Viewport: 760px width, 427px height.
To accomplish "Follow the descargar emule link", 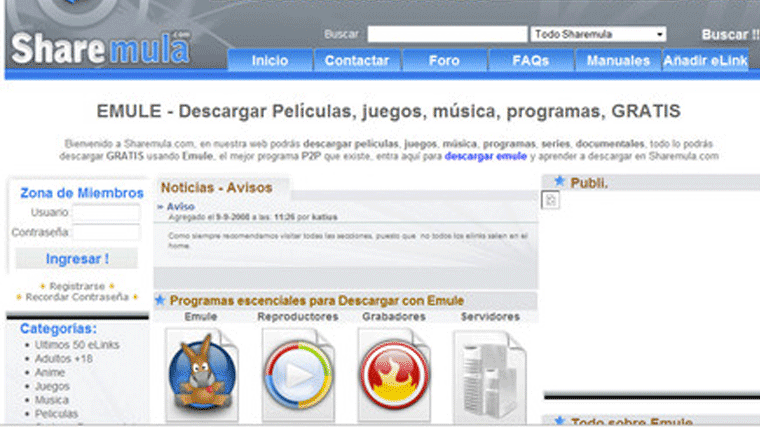I will tap(486, 156).
